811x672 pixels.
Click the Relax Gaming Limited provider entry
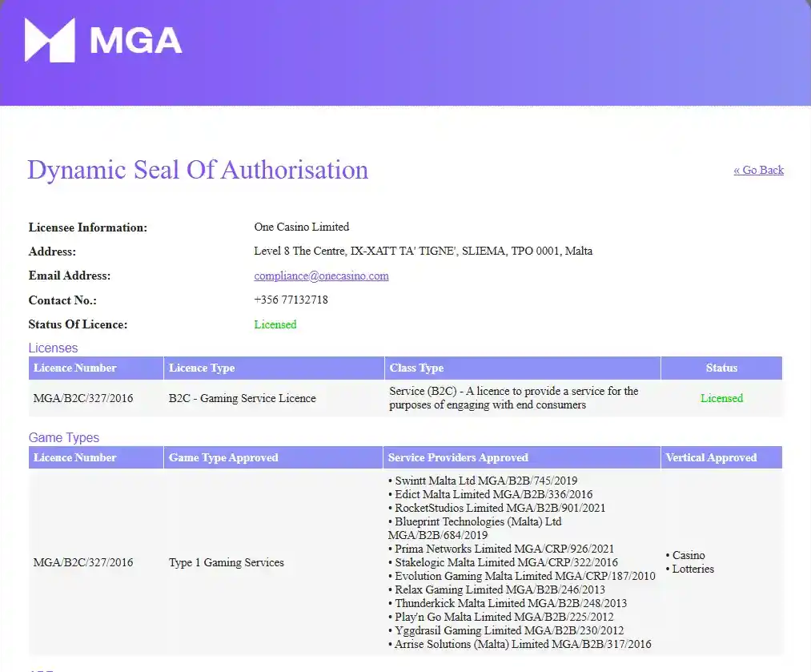[496, 590]
